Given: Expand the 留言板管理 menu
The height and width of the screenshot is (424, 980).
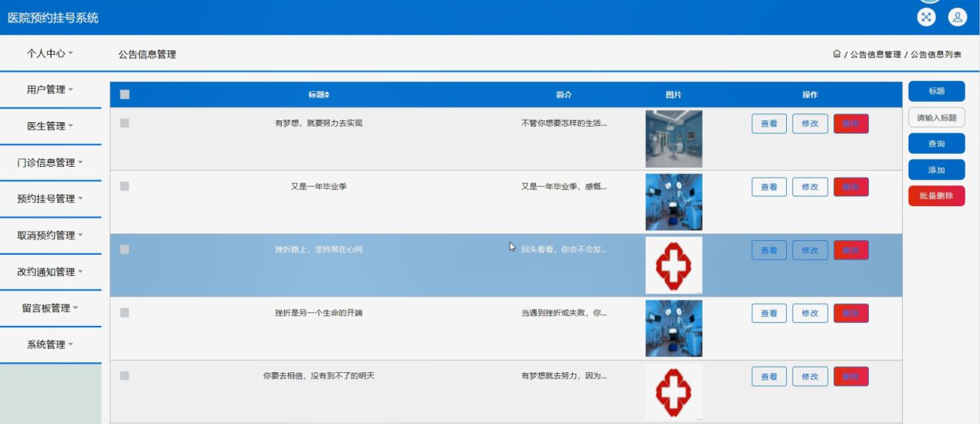Looking at the screenshot, I should coord(50,307).
